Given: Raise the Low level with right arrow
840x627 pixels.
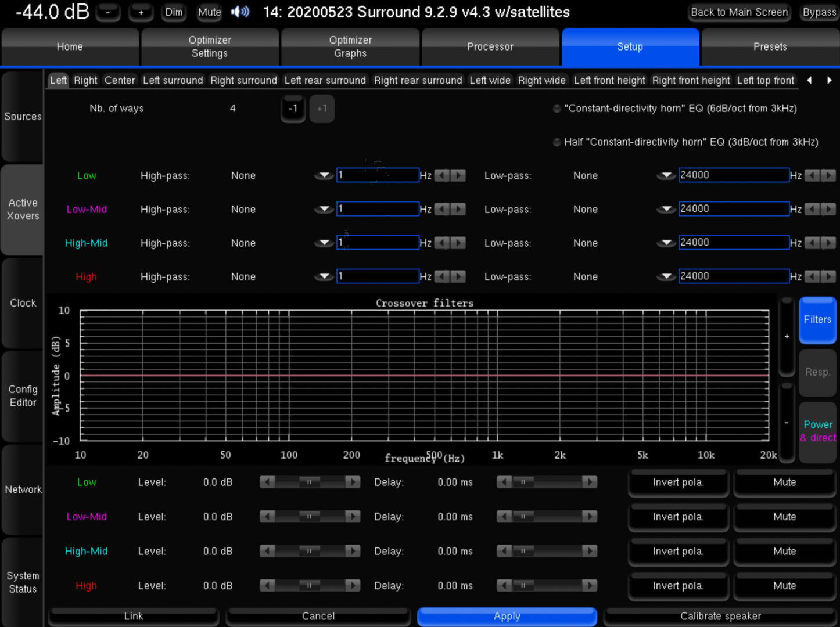Looking at the screenshot, I should click(x=353, y=482).
